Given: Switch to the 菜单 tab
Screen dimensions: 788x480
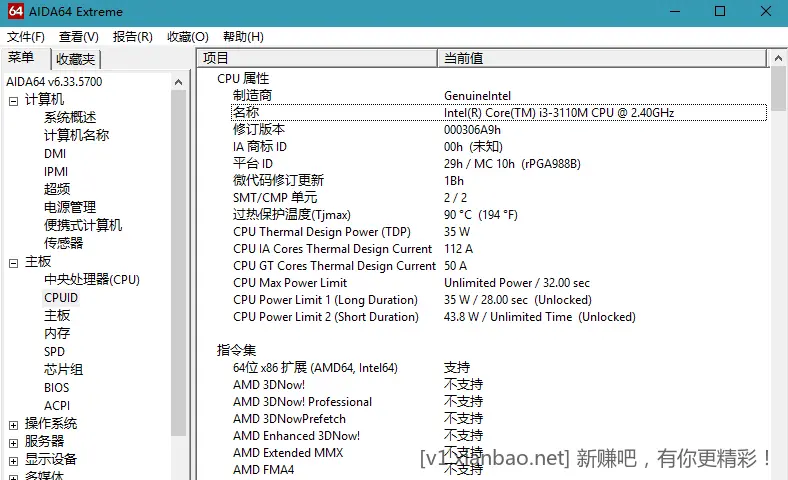Looking at the screenshot, I should pos(22,58).
